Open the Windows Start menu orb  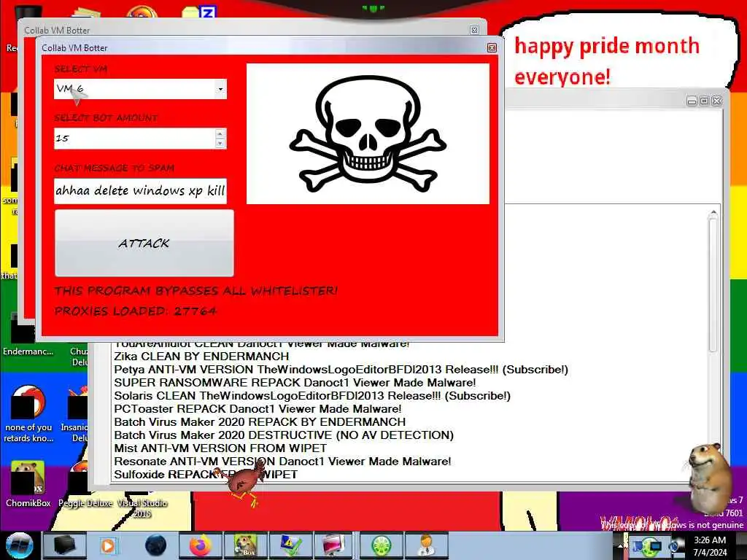coord(20,545)
